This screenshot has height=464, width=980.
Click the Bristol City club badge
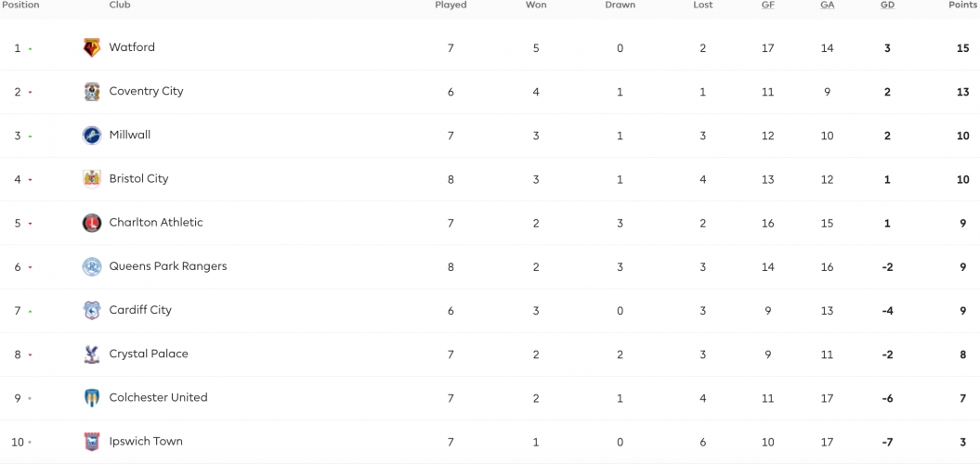pos(92,179)
